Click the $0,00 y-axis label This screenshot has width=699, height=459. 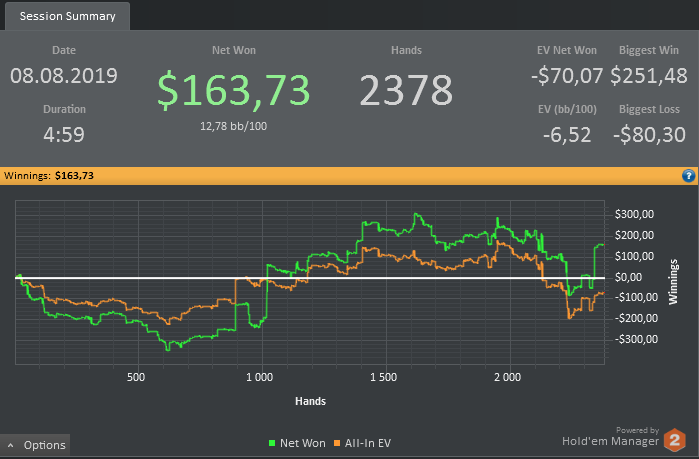[629, 277]
